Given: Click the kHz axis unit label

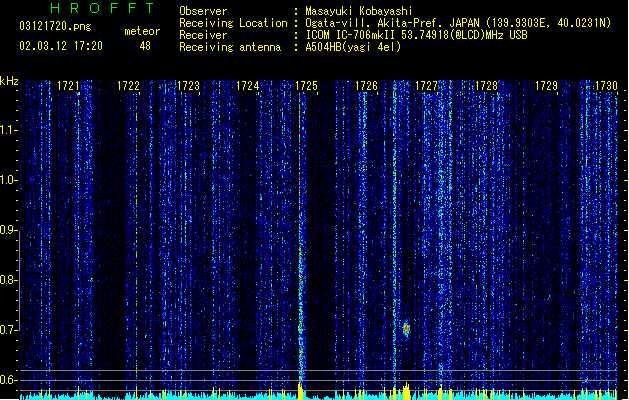Looking at the screenshot, I should click(x=9, y=81).
